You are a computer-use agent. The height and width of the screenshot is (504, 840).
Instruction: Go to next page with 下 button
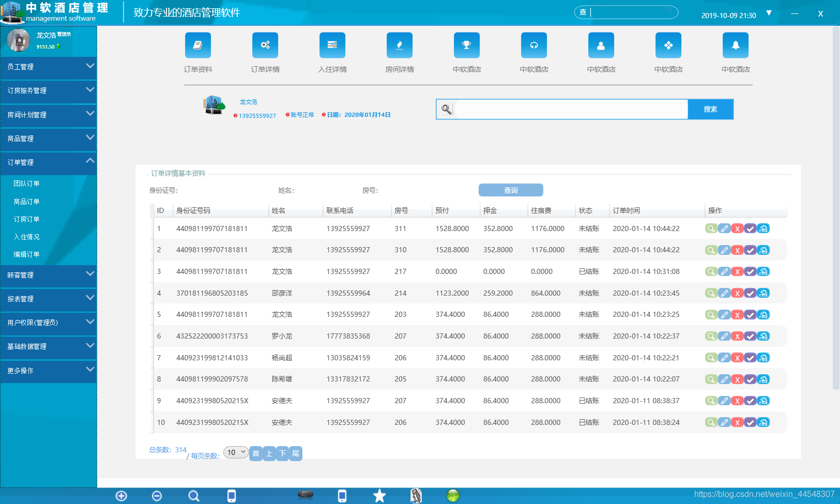pos(282,453)
